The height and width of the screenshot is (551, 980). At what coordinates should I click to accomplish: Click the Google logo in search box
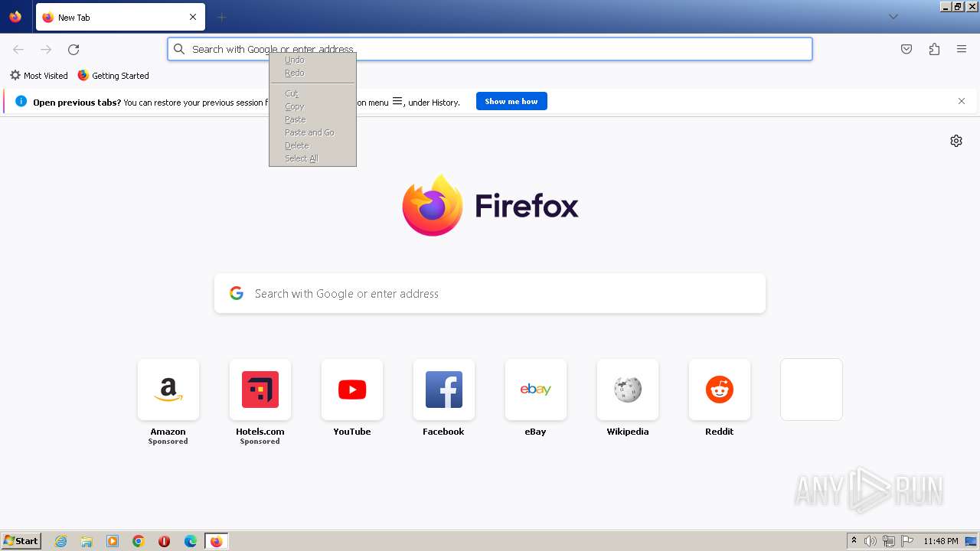tap(237, 293)
